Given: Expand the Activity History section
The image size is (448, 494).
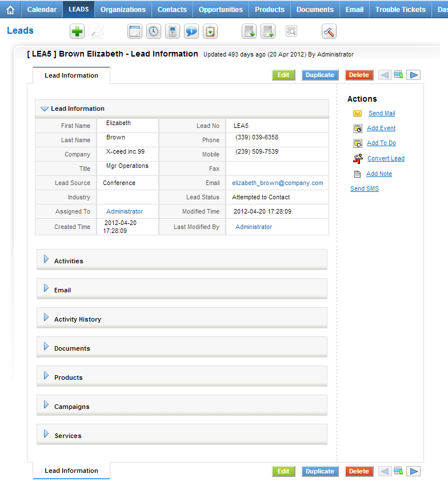Looking at the screenshot, I should pos(46,317).
